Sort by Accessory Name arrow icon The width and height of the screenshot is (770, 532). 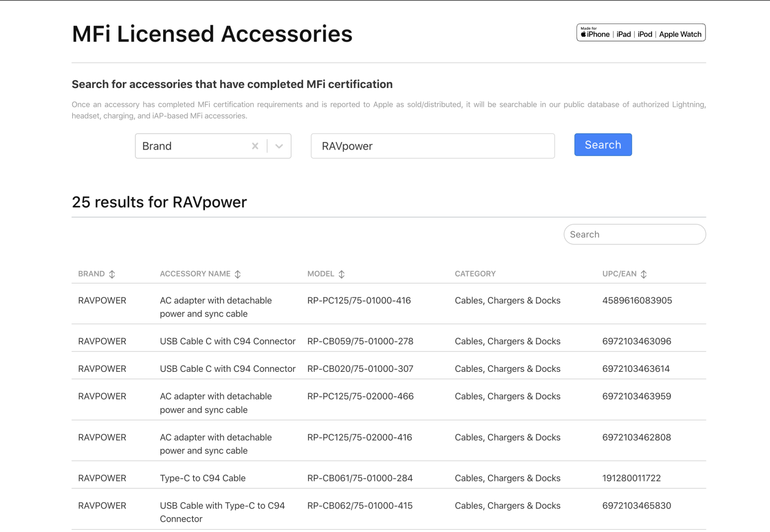pos(238,274)
